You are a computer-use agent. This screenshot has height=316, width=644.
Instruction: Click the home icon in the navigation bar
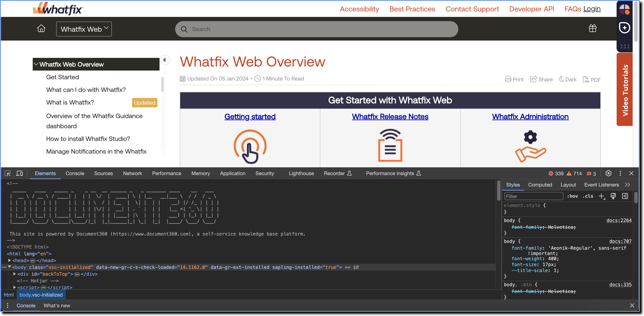[41, 29]
